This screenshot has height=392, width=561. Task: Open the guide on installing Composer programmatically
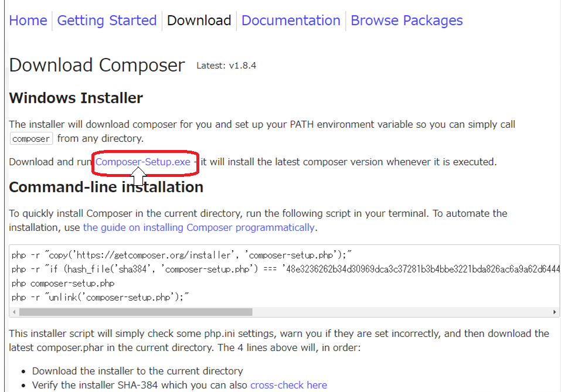pyautogui.click(x=199, y=227)
